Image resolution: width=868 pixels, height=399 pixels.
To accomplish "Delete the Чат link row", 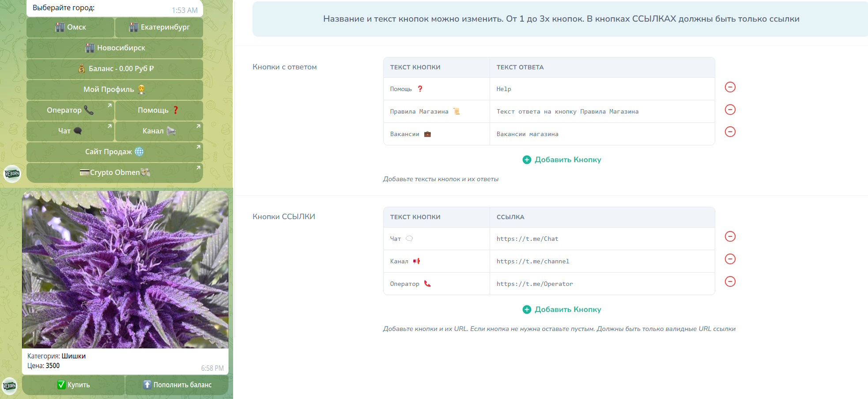I will (730, 236).
